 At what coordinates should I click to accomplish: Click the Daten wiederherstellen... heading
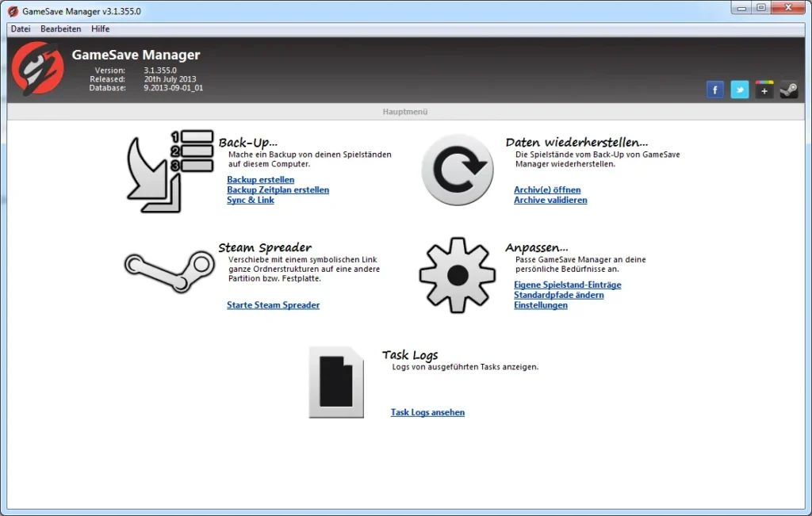tap(576, 143)
